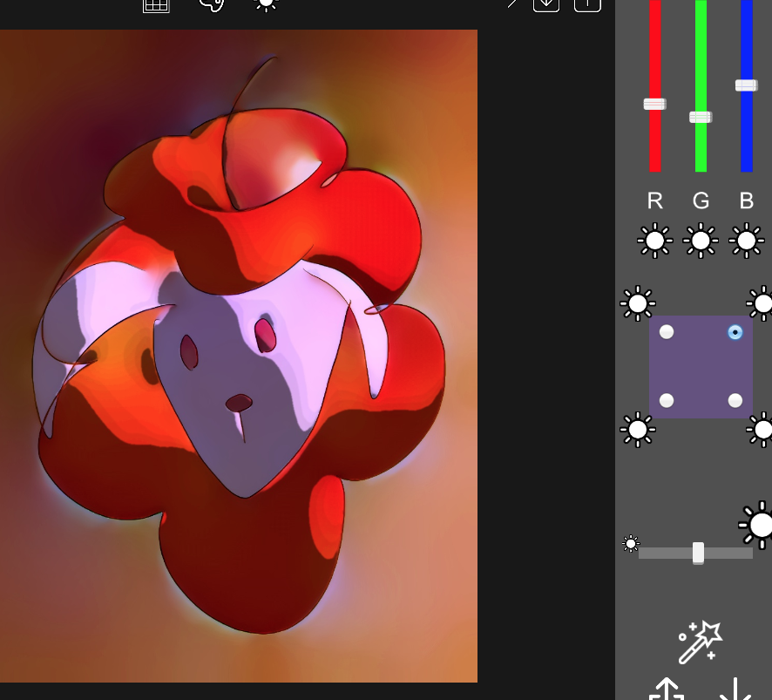This screenshot has height=700, width=772.
Task: Select bottom-right corner dot in purple square
Action: pyautogui.click(x=735, y=400)
